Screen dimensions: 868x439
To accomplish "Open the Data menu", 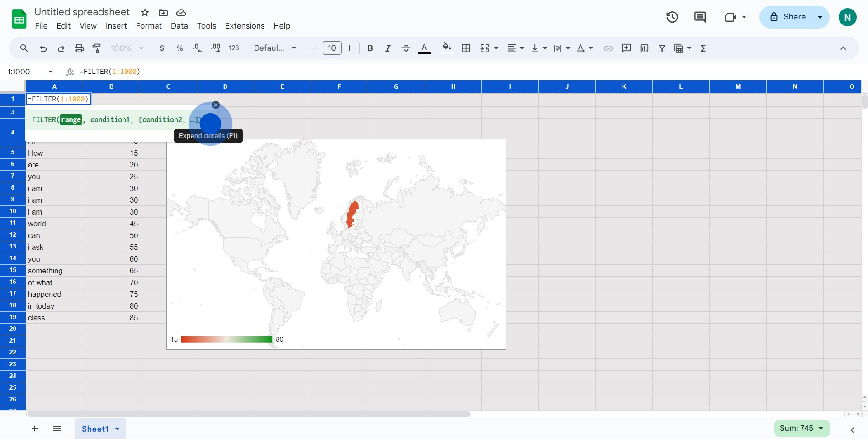I will pos(179,26).
